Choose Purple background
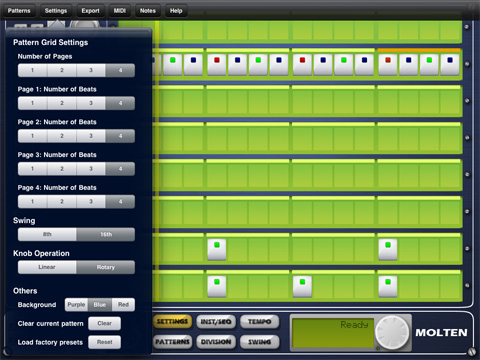The height and width of the screenshot is (360, 480). coord(76,305)
